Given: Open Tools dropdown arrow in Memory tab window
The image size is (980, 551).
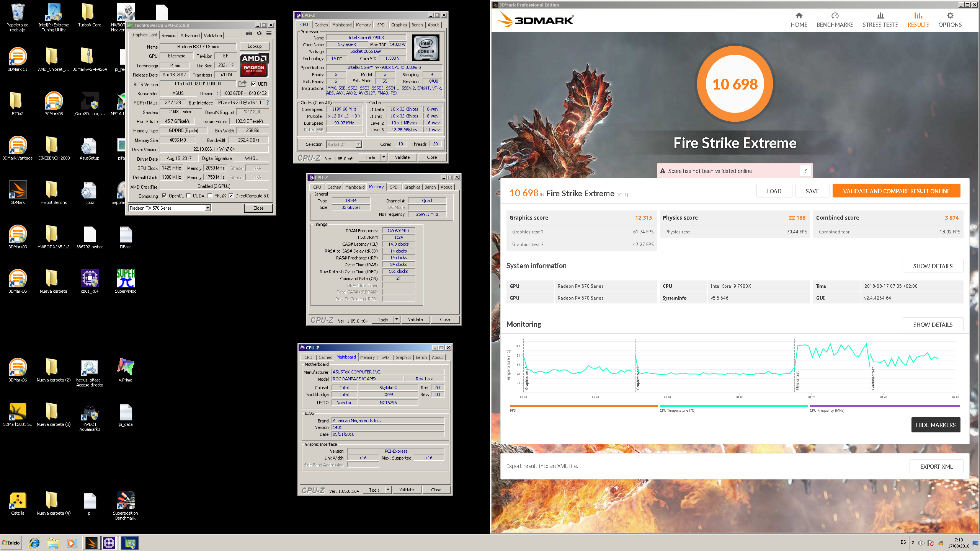Looking at the screenshot, I should coord(397,320).
